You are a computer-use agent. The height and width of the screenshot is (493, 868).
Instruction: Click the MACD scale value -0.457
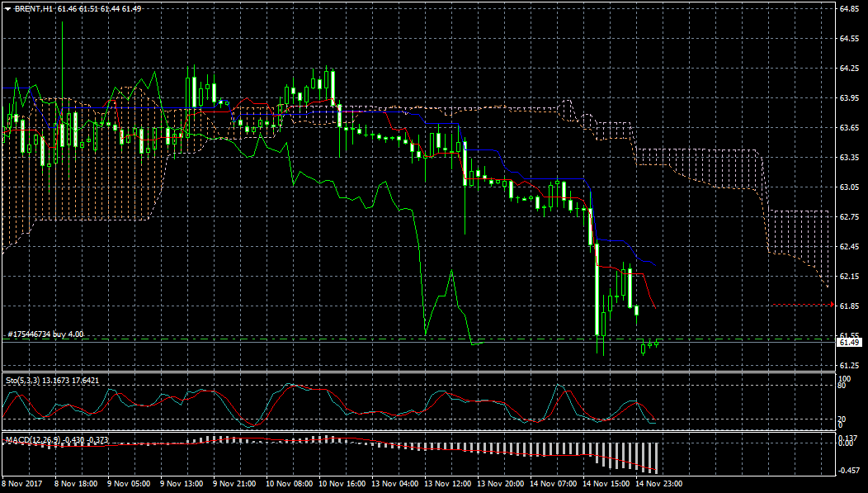click(849, 471)
